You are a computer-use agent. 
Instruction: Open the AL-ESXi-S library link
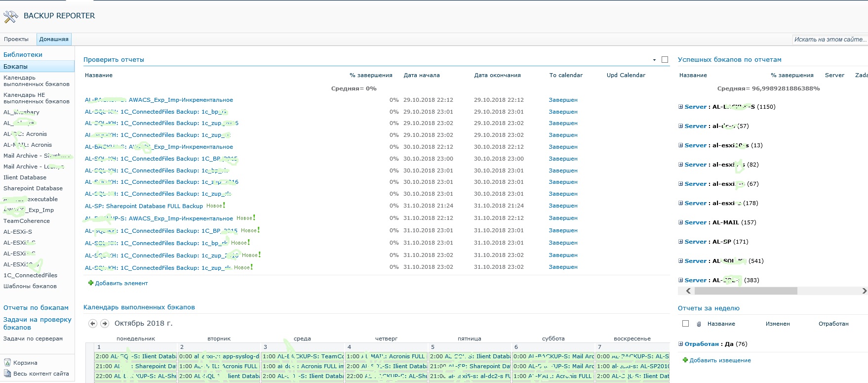coord(18,232)
